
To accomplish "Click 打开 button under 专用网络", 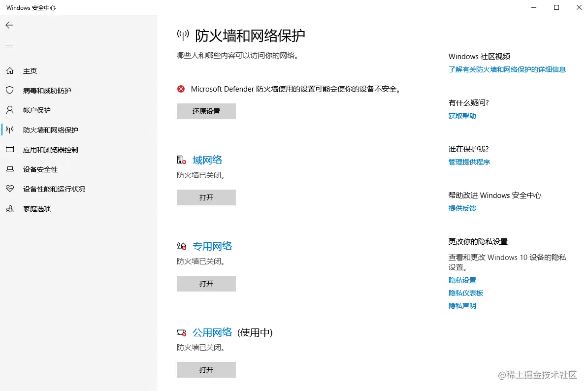I will point(206,284).
